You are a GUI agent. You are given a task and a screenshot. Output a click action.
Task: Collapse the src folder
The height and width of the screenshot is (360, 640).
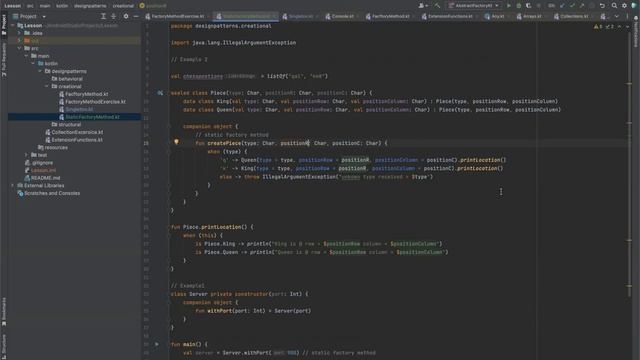(19, 48)
